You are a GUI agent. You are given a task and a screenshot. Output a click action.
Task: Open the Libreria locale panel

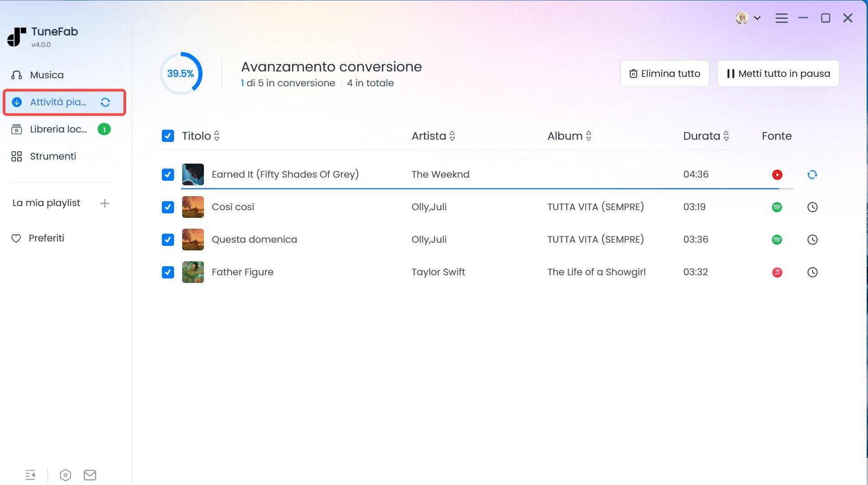(58, 129)
